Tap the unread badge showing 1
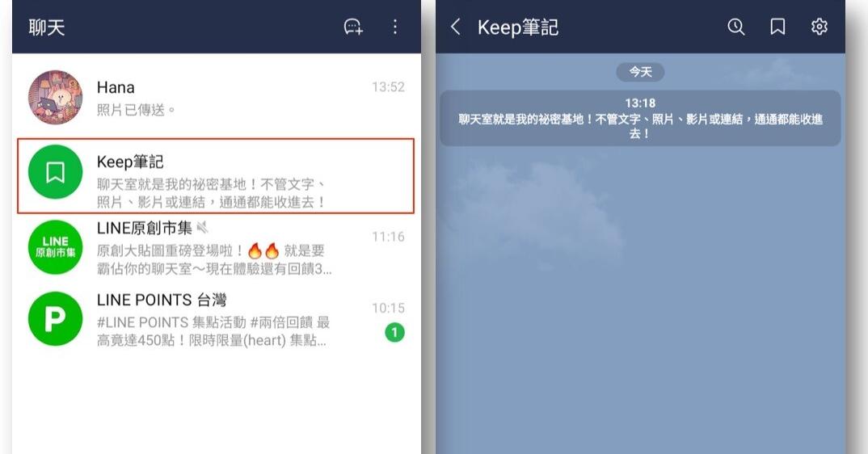 [x=394, y=332]
